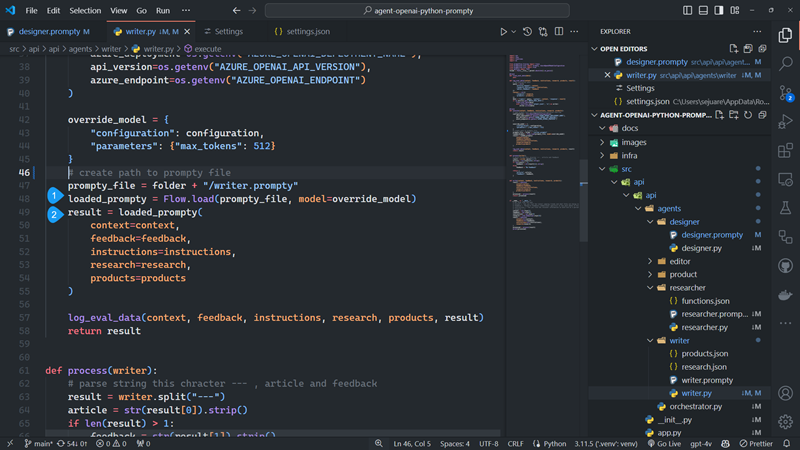Expand the editor folder
This screenshot has height=450, width=800.
click(x=650, y=261)
